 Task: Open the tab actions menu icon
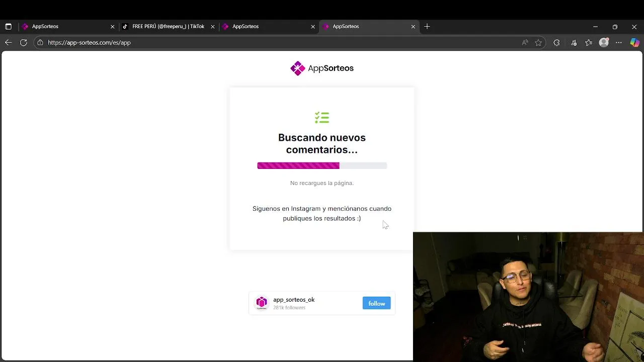(8, 27)
